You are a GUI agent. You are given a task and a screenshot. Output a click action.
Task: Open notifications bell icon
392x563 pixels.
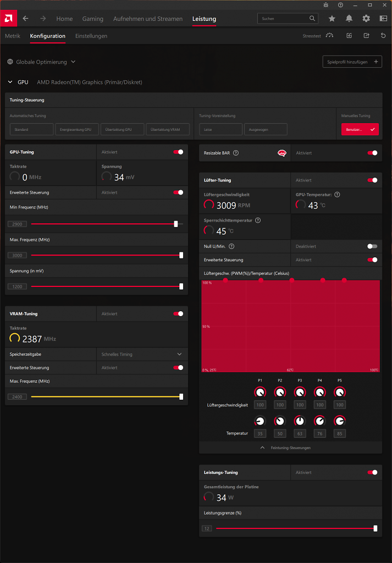pos(349,19)
